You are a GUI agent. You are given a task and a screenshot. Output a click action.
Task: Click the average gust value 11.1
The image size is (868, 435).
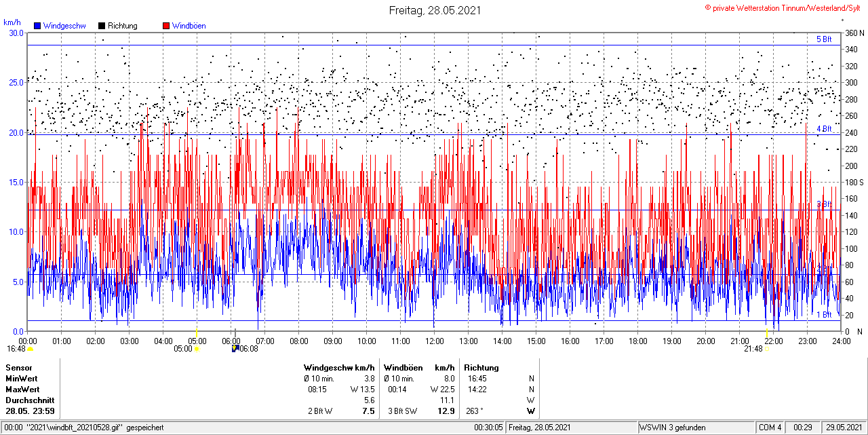coord(448,400)
